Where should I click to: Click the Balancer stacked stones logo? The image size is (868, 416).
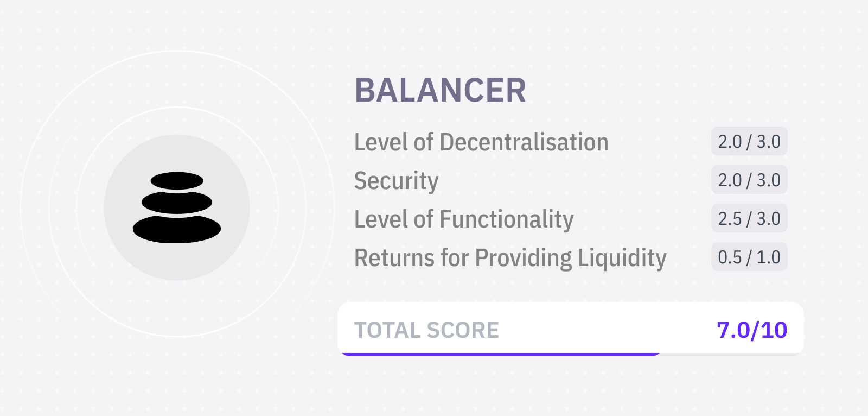point(177,207)
